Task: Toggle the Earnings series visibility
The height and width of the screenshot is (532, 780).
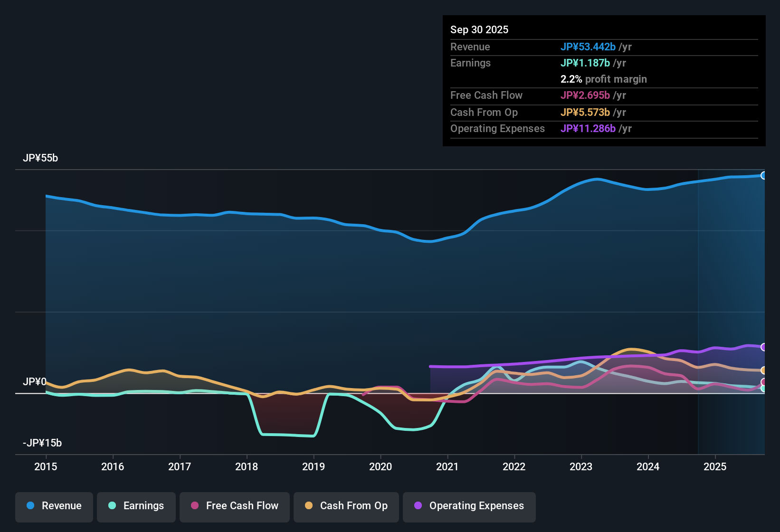Action: click(136, 506)
